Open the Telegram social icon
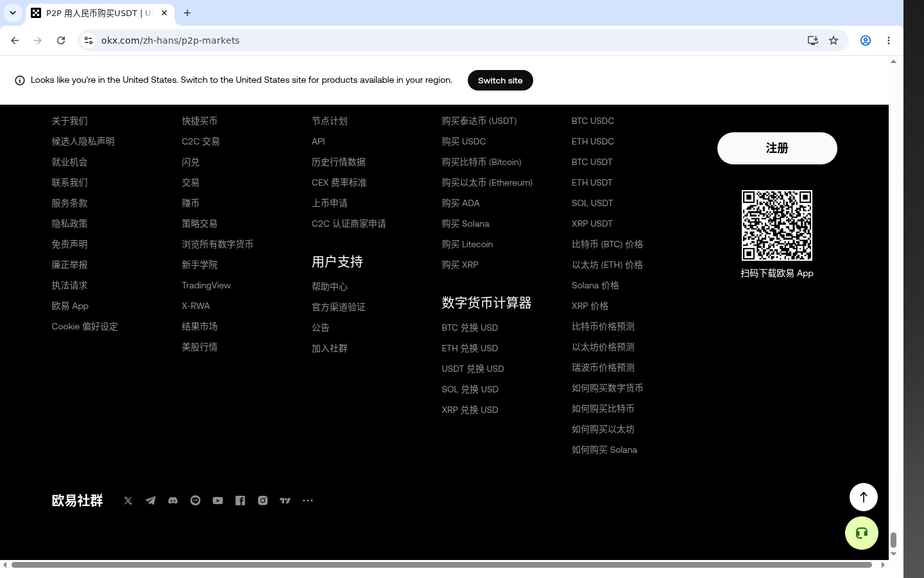 [151, 500]
